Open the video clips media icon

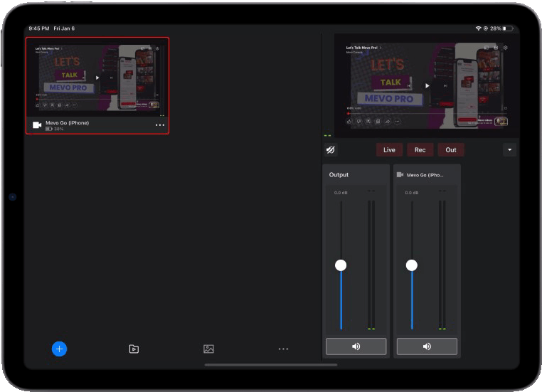point(134,349)
